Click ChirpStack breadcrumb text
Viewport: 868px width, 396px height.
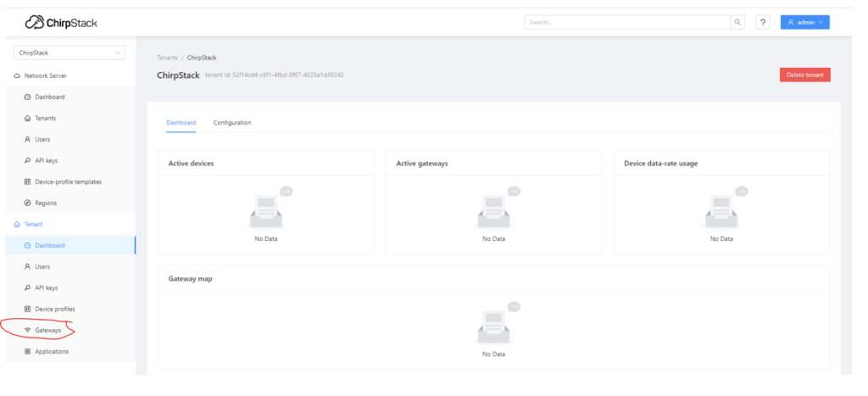coord(202,58)
